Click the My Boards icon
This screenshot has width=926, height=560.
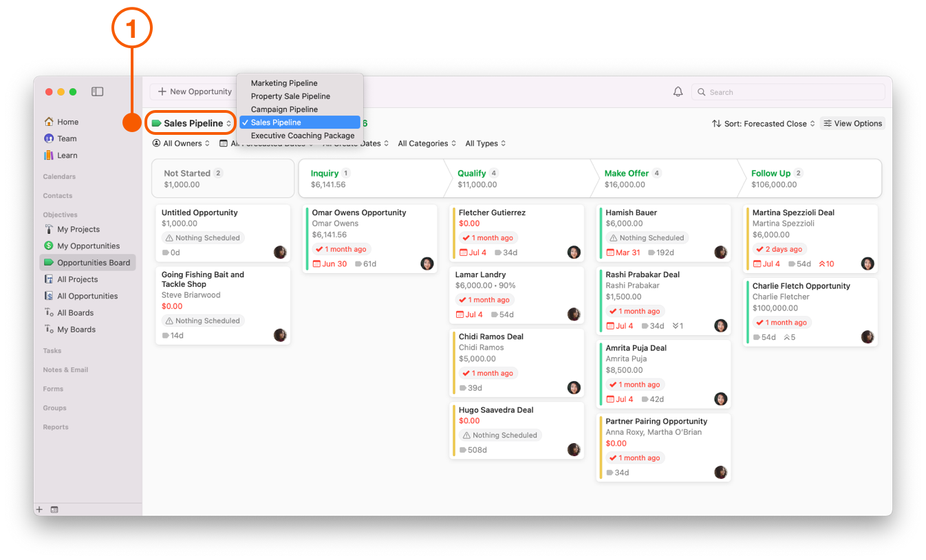point(49,330)
